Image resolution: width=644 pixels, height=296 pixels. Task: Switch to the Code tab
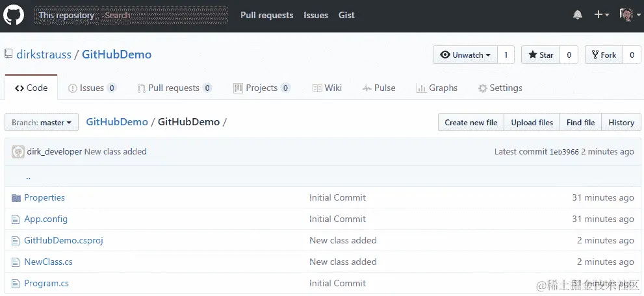tap(31, 88)
